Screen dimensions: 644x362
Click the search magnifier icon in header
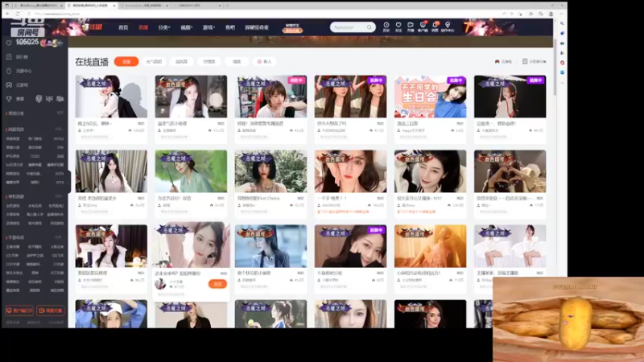tap(369, 27)
